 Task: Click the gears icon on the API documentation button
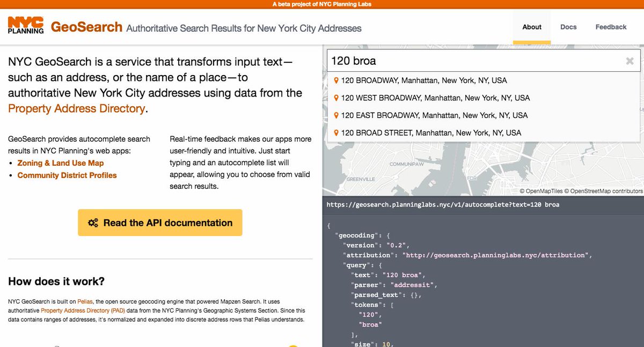pyautogui.click(x=93, y=223)
